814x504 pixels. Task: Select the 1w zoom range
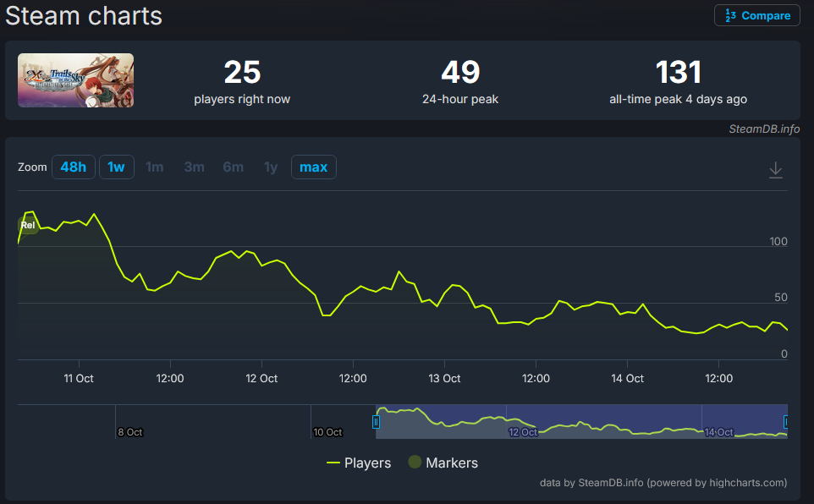[116, 167]
